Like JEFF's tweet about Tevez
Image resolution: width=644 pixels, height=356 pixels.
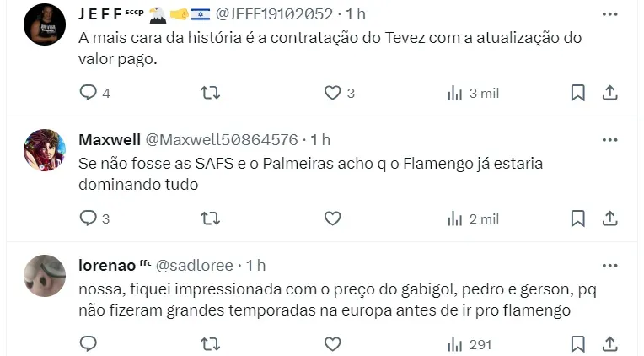click(333, 93)
